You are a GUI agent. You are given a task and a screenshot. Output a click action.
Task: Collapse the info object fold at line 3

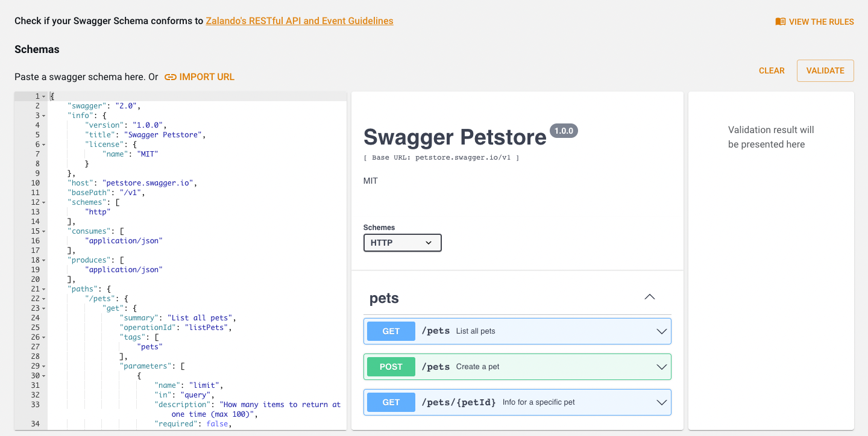(x=42, y=115)
